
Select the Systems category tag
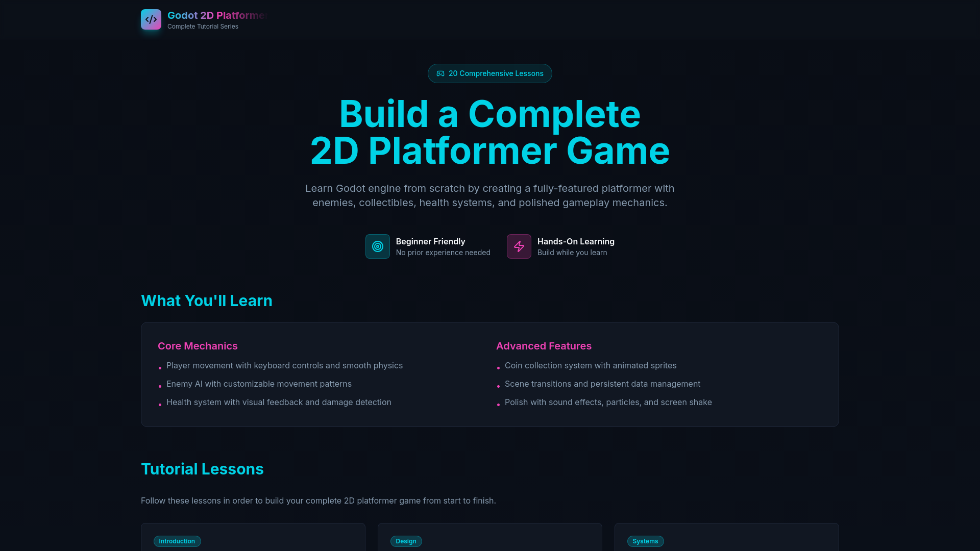(x=645, y=541)
